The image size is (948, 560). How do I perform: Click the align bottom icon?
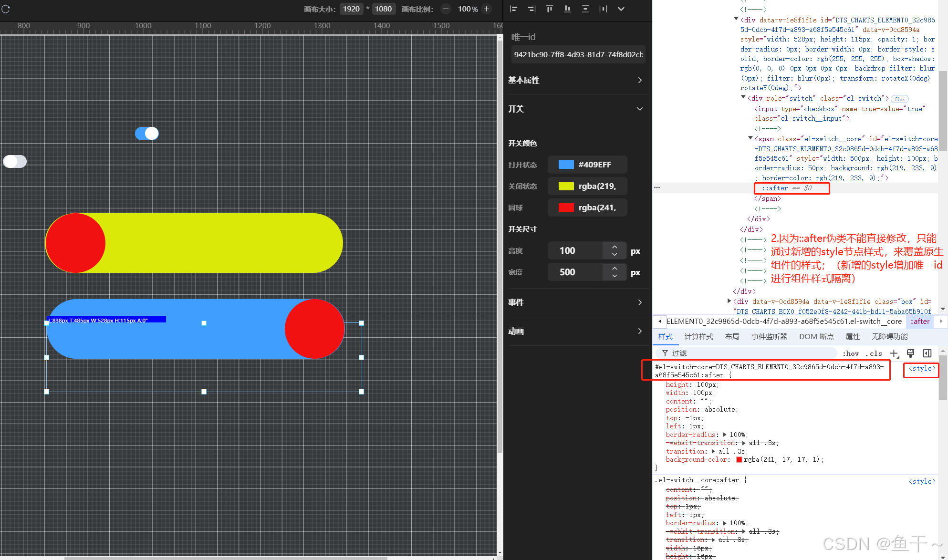[x=567, y=9]
